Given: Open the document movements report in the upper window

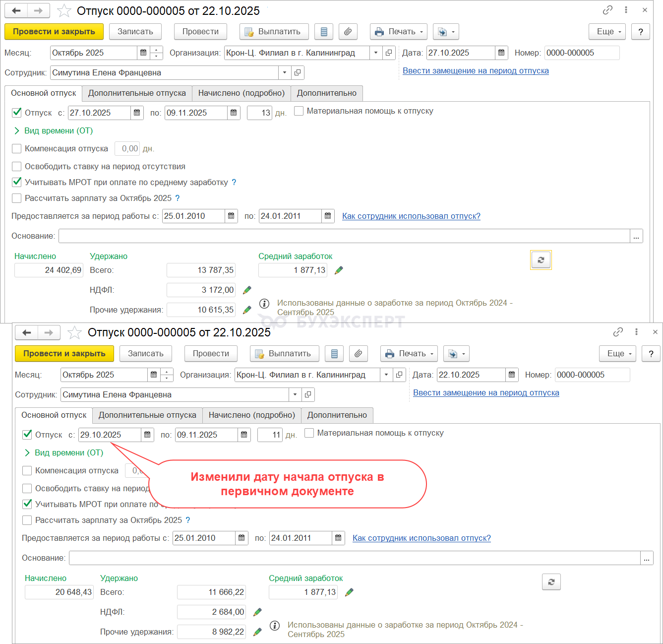Looking at the screenshot, I should (x=324, y=32).
